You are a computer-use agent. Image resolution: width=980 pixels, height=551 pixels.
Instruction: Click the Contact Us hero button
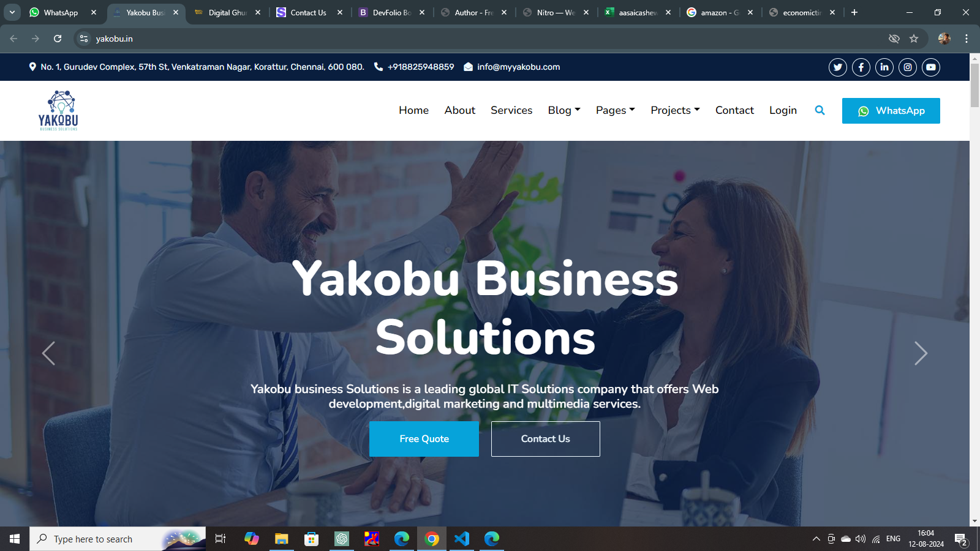coord(546,439)
